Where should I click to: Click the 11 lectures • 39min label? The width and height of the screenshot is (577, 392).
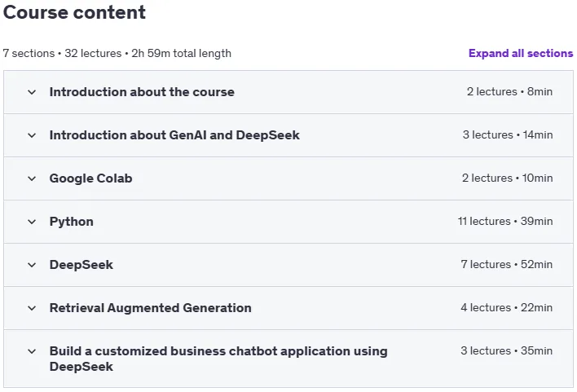(x=505, y=221)
